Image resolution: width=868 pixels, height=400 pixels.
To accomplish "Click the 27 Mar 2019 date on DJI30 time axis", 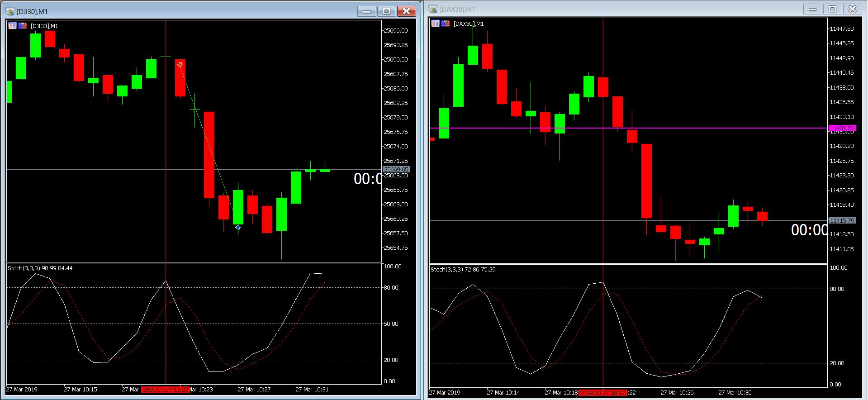I will 22,390.
